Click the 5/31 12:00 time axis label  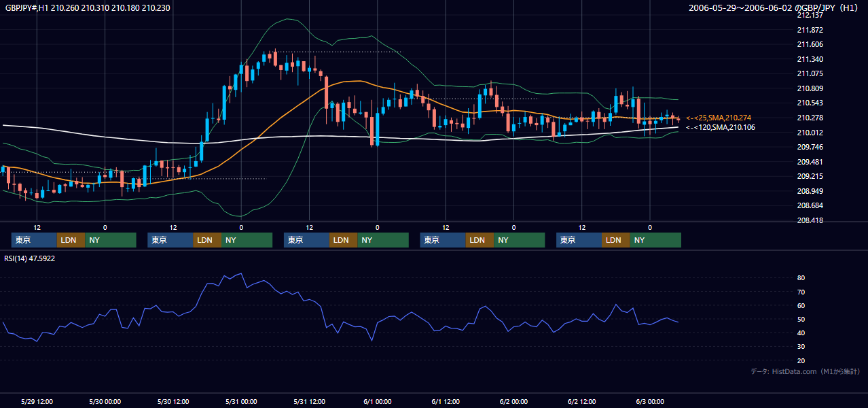(310, 401)
